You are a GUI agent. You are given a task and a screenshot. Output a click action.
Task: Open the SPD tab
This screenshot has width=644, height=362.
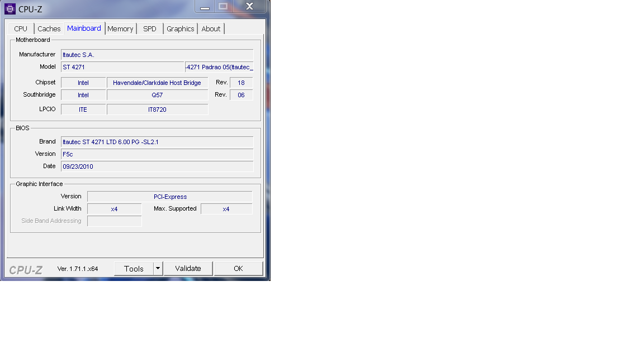149,28
